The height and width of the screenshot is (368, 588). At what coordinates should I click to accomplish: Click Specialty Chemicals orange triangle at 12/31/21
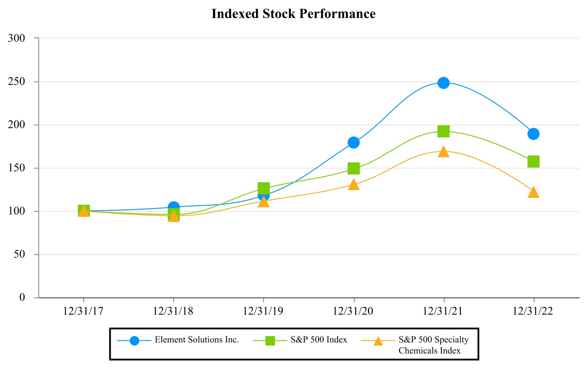(443, 152)
